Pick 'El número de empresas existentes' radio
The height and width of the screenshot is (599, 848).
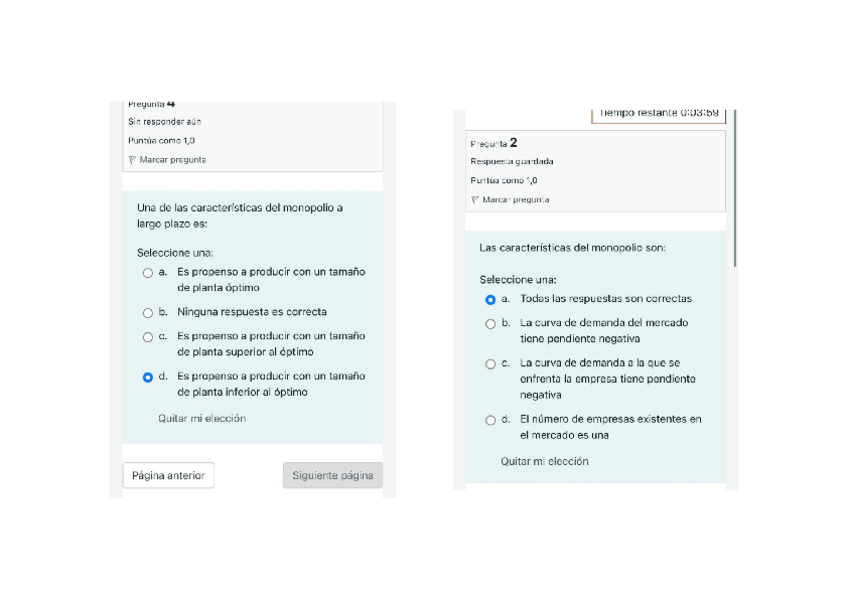pyautogui.click(x=490, y=420)
